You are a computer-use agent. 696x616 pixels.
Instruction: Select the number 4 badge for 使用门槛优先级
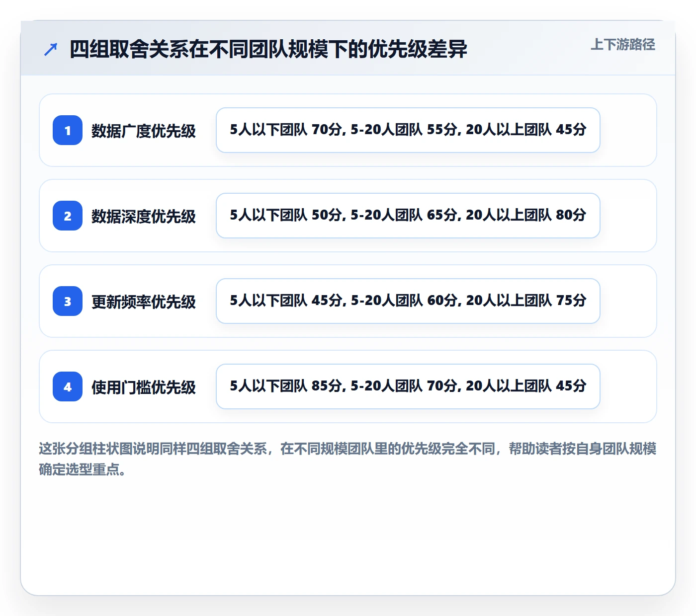[x=68, y=386]
